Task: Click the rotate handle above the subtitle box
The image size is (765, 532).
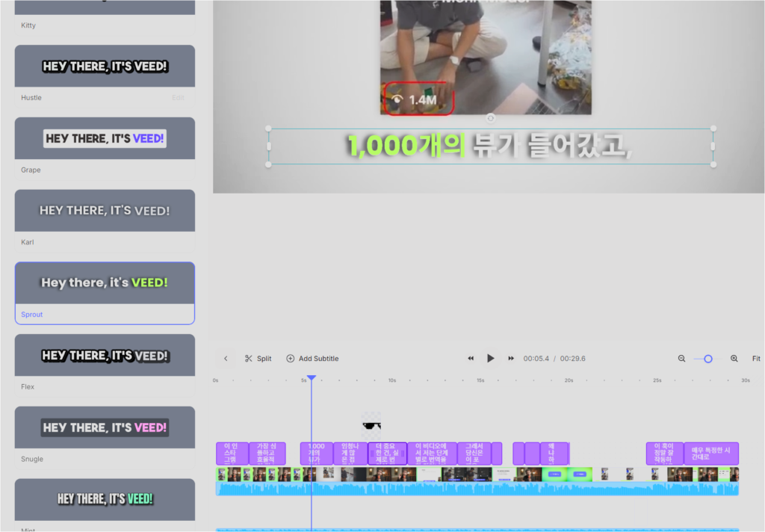Action: pos(490,118)
